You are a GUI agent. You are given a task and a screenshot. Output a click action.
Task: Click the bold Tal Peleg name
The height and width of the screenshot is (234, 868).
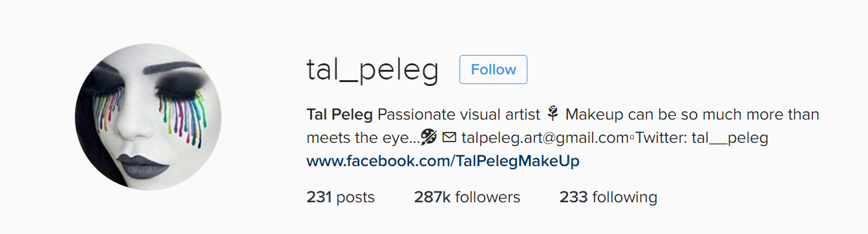click(339, 115)
